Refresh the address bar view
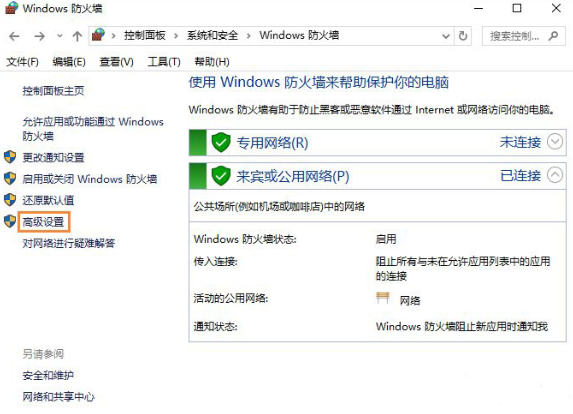This screenshot has width=573, height=414. click(463, 36)
